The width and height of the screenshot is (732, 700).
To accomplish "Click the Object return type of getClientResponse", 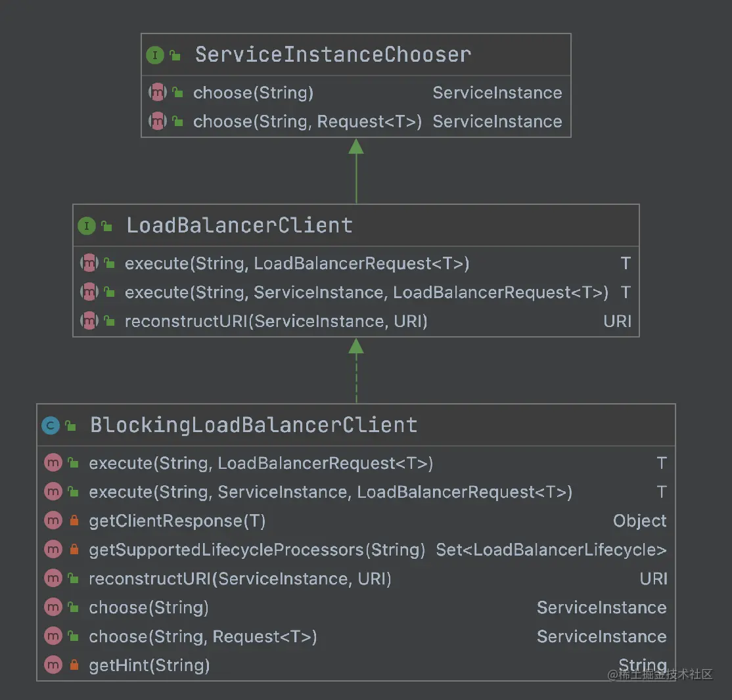I will point(639,521).
